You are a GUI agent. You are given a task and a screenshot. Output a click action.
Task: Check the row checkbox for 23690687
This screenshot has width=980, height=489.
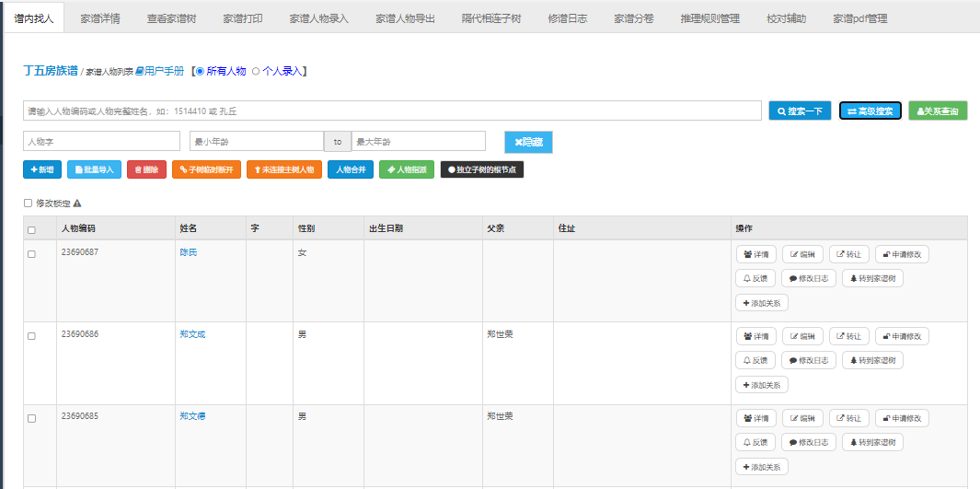[x=31, y=254]
